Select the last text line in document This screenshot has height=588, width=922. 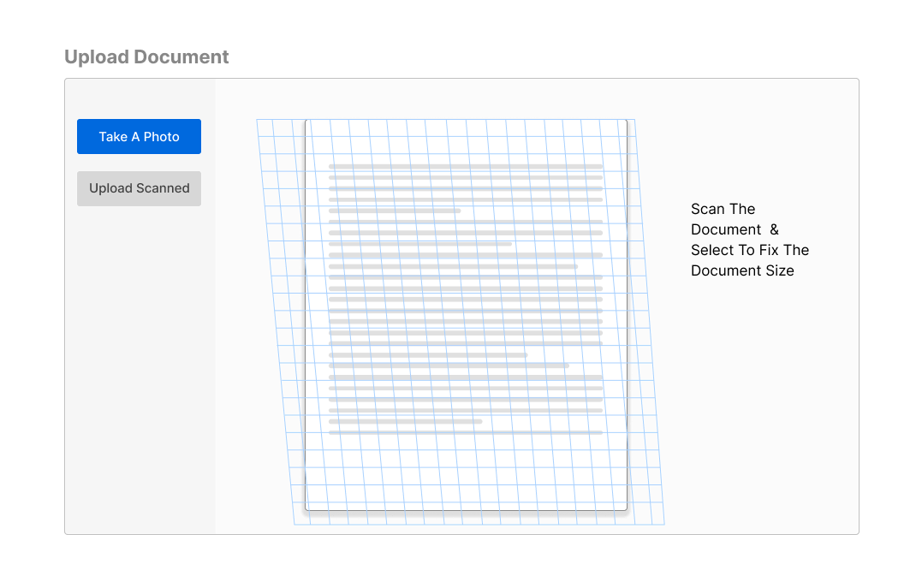tap(465, 433)
